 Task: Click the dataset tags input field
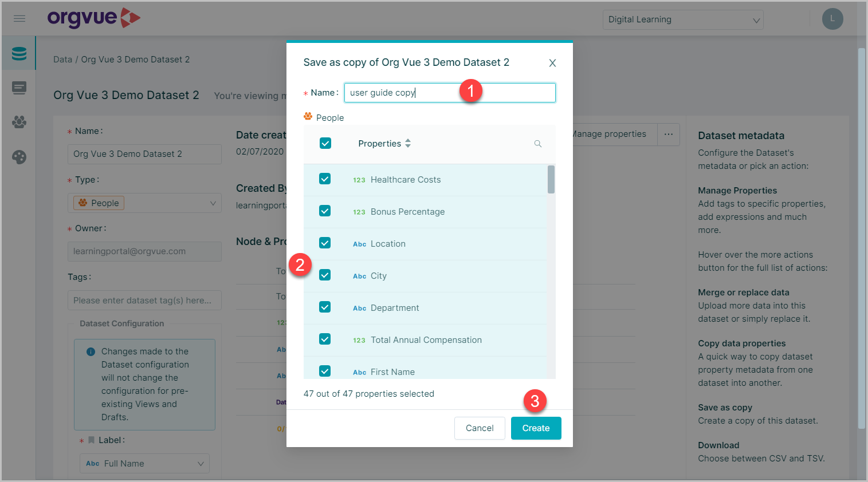144,301
